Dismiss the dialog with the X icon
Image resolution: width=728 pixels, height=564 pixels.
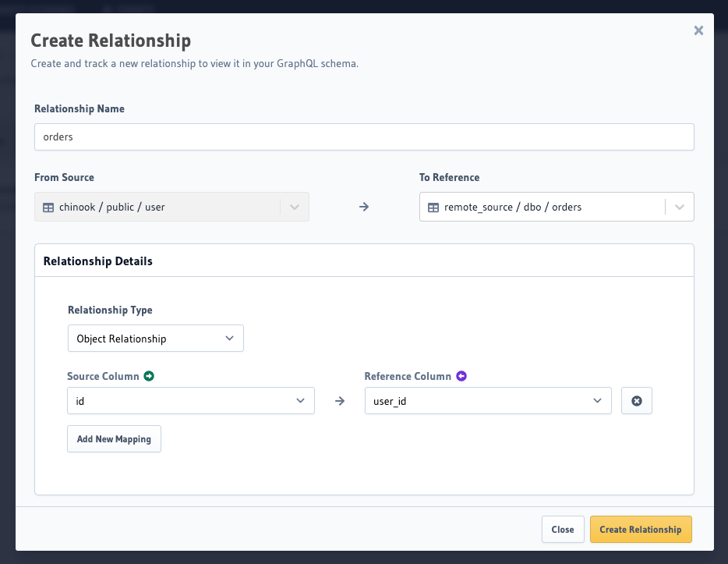coord(698,30)
